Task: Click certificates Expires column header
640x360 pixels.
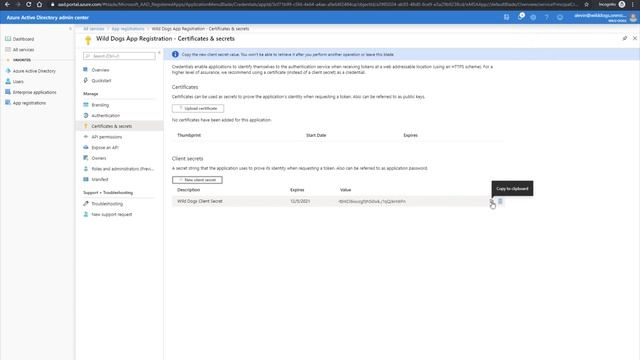Action: 410,135
